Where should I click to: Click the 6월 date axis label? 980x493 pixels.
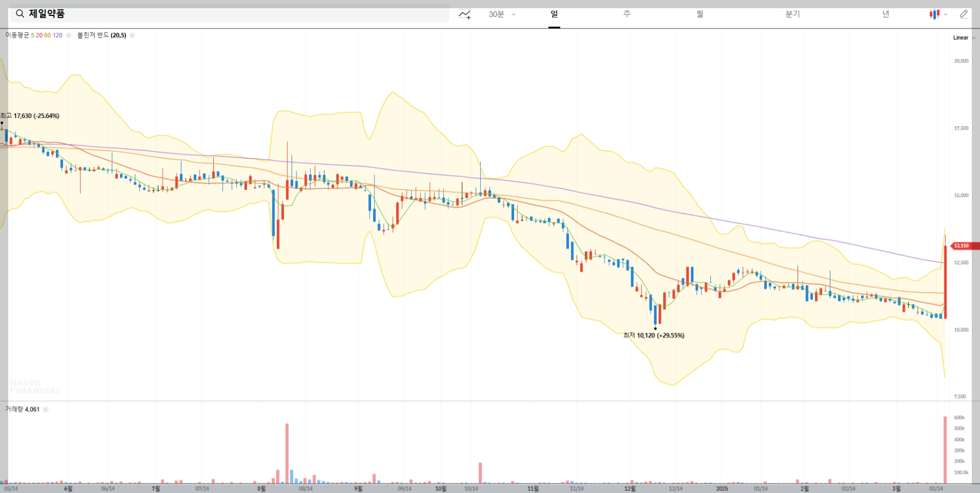(68, 489)
